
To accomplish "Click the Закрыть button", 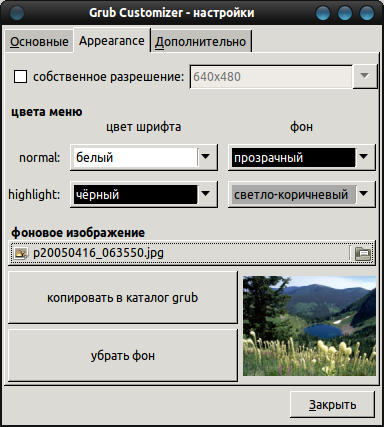I will [x=332, y=405].
